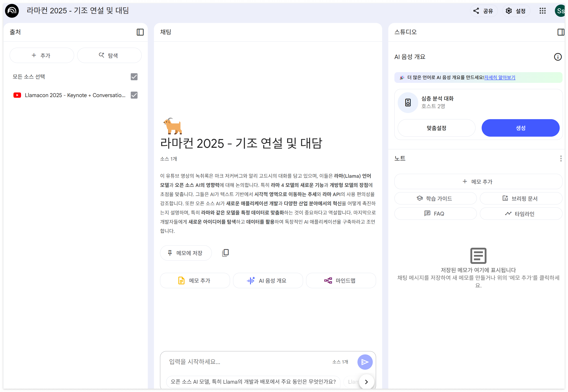Click 메모 추가 in the notes panel
The height and width of the screenshot is (392, 568).
[478, 181]
